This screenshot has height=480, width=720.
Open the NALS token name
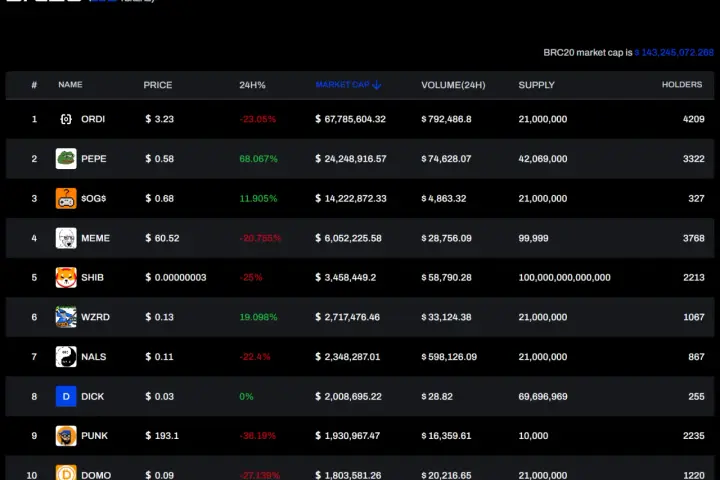94,357
